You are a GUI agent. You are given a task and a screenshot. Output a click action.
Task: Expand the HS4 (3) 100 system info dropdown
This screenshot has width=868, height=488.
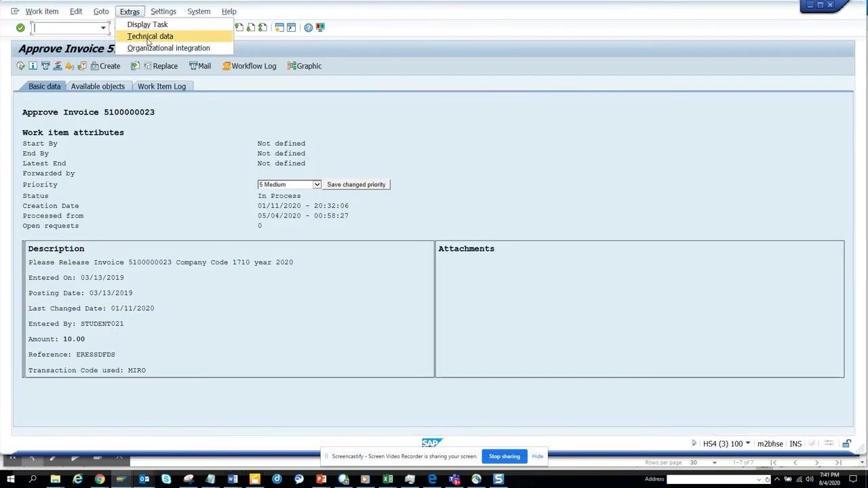click(x=748, y=443)
